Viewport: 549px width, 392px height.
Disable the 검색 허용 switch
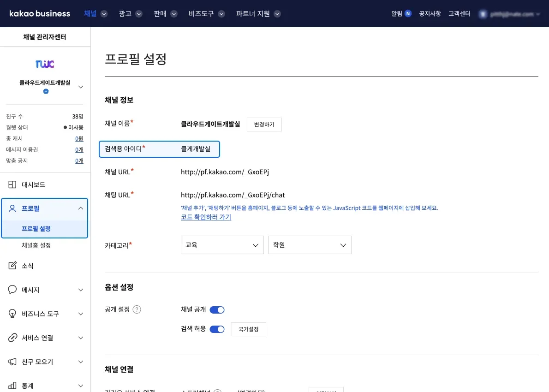tap(217, 329)
